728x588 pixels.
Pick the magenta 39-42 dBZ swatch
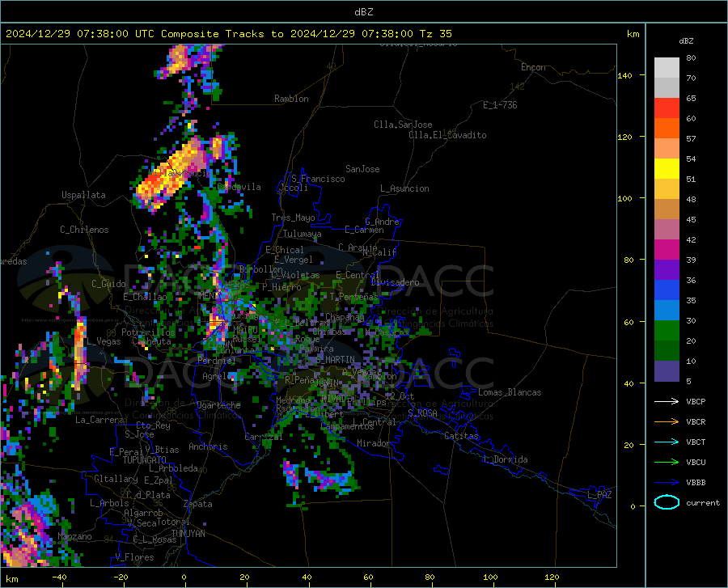click(667, 250)
